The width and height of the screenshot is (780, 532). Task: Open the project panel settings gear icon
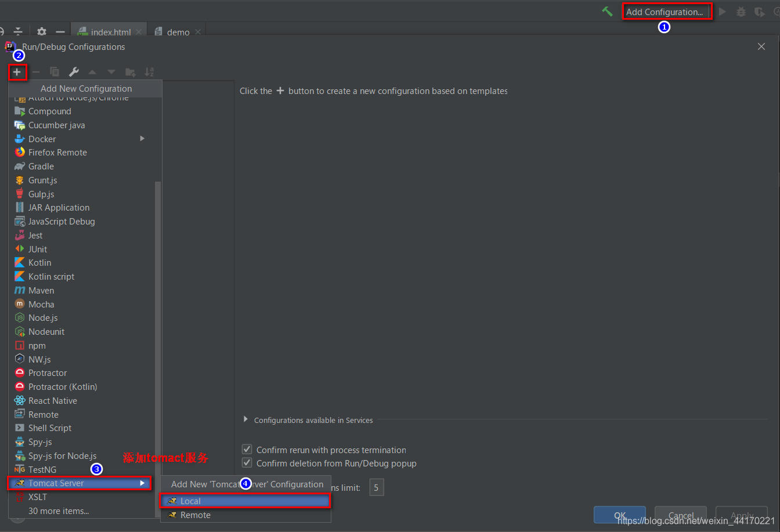tap(42, 32)
